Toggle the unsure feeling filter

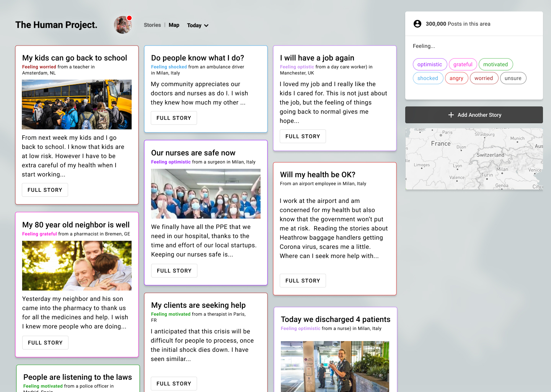tap(513, 78)
